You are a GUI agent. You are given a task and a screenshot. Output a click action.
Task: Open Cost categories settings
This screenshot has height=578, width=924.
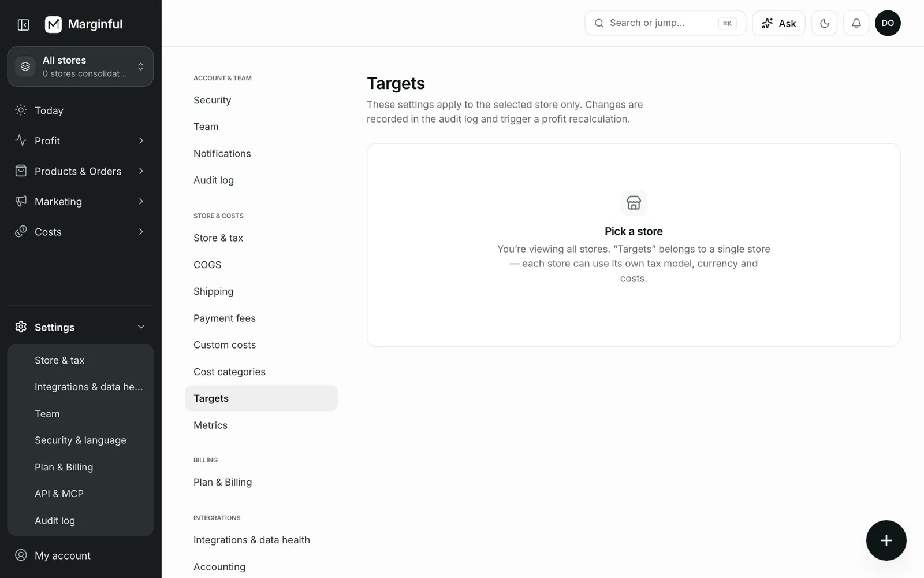click(x=261, y=372)
